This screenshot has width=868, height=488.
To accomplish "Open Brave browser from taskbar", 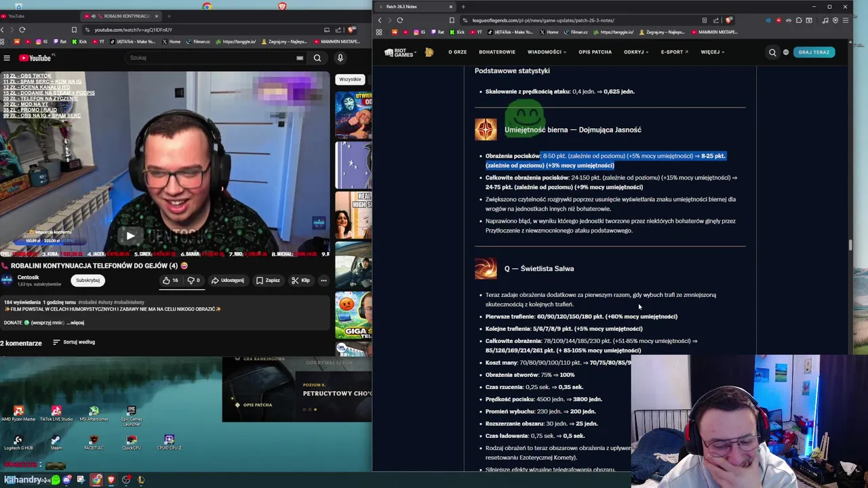I will 111,480.
